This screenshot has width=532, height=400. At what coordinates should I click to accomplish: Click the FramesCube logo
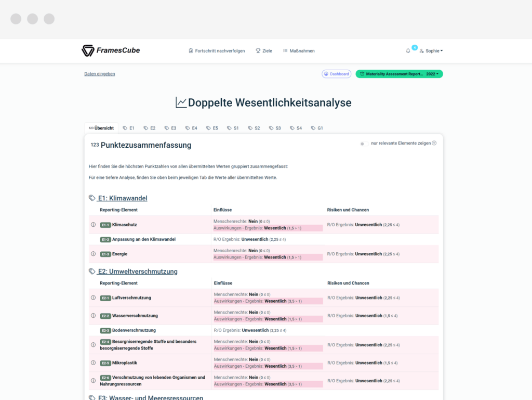click(x=111, y=50)
